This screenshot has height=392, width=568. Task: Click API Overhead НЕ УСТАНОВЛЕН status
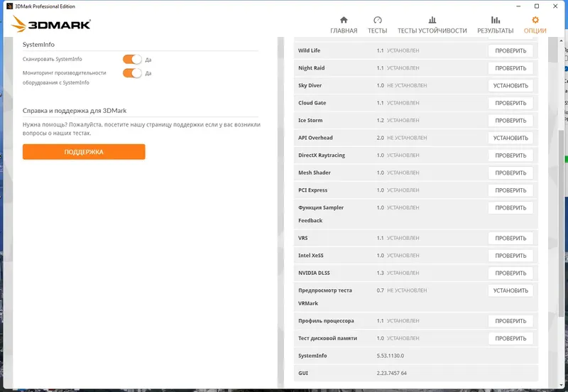coord(407,138)
